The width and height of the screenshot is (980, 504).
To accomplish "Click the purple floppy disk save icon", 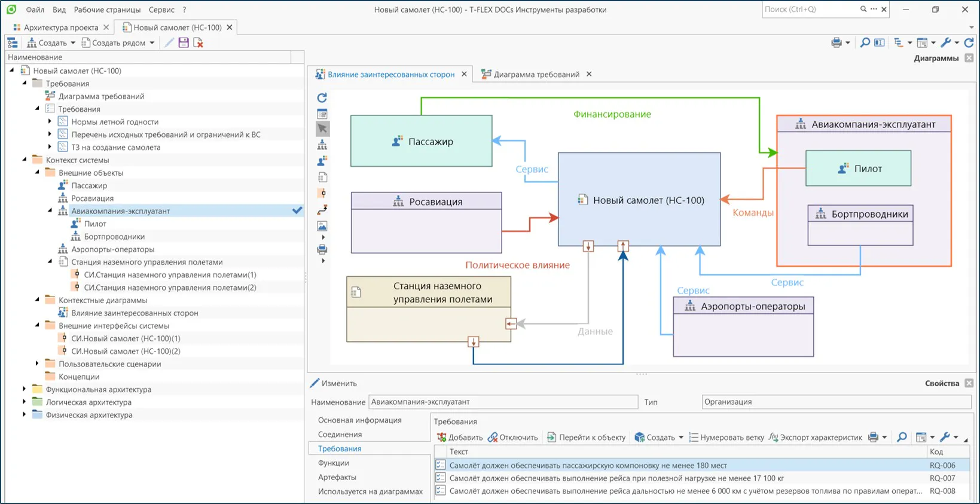I will tap(184, 43).
